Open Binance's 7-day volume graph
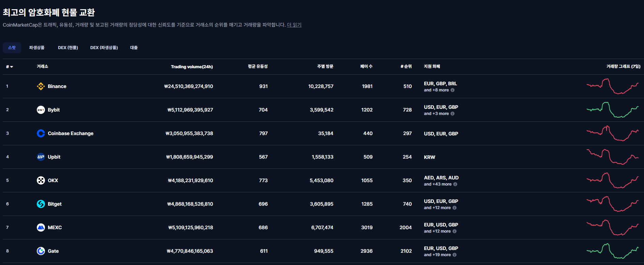644x265 pixels. pyautogui.click(x=613, y=86)
